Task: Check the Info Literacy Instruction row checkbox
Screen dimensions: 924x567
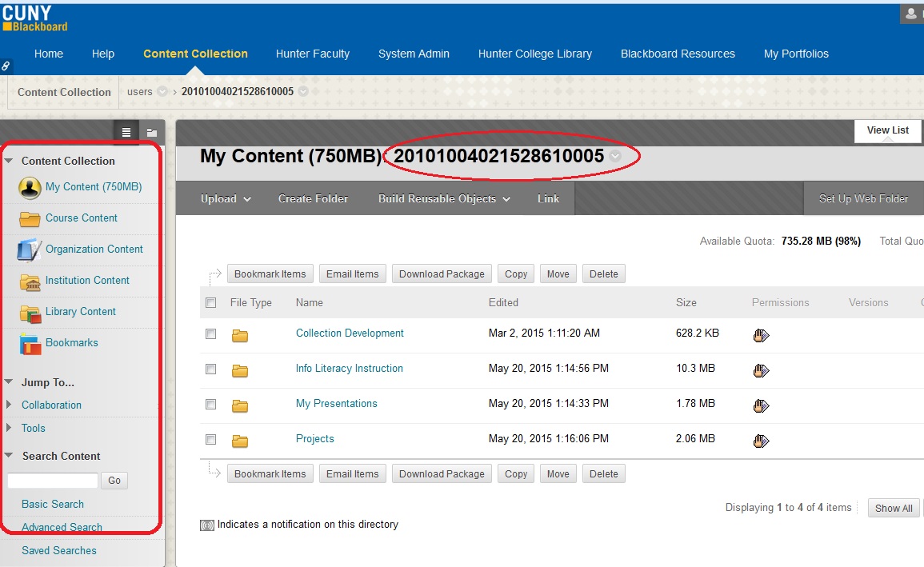Action: [x=210, y=369]
